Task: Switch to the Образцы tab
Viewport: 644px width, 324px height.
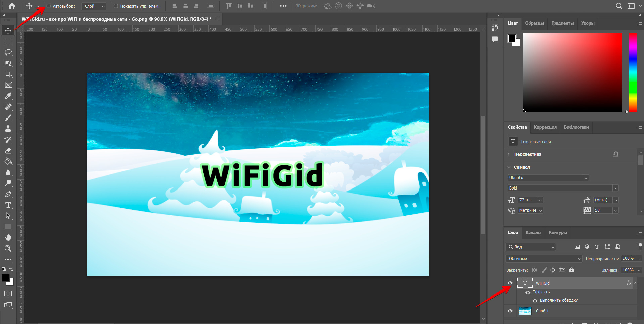Action: [x=534, y=23]
